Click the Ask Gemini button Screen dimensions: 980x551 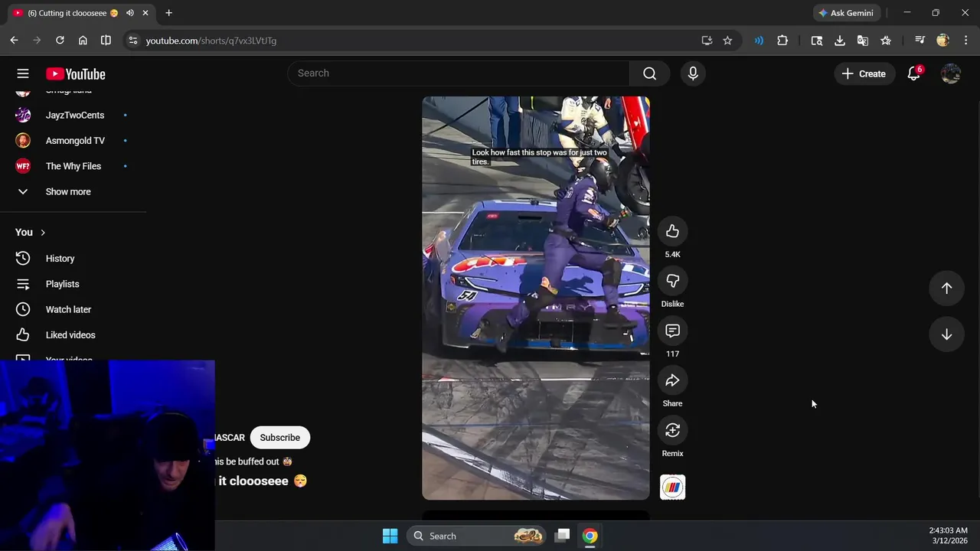tap(846, 13)
